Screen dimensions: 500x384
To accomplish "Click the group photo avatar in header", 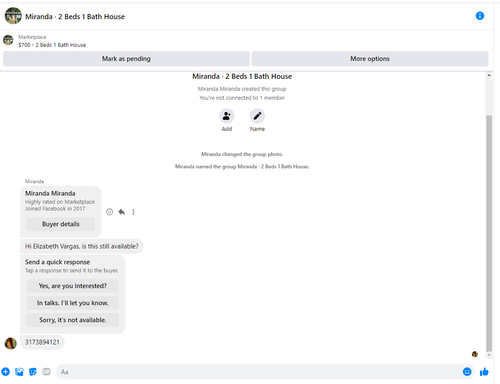I will click(x=13, y=16).
